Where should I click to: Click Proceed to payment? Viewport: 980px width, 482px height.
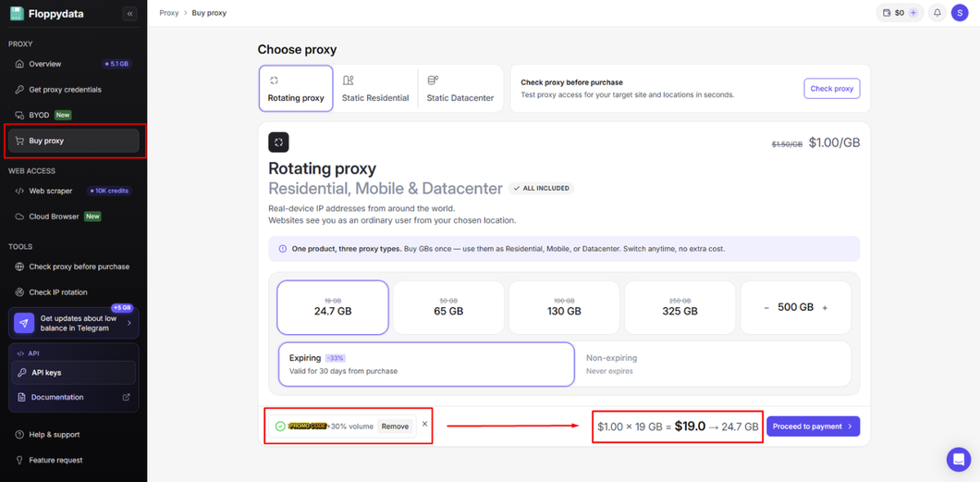coord(814,426)
